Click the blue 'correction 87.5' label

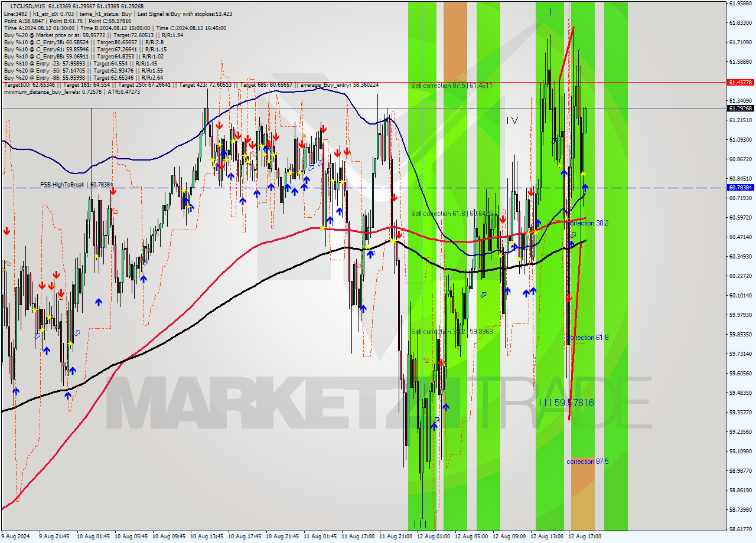[x=588, y=462]
